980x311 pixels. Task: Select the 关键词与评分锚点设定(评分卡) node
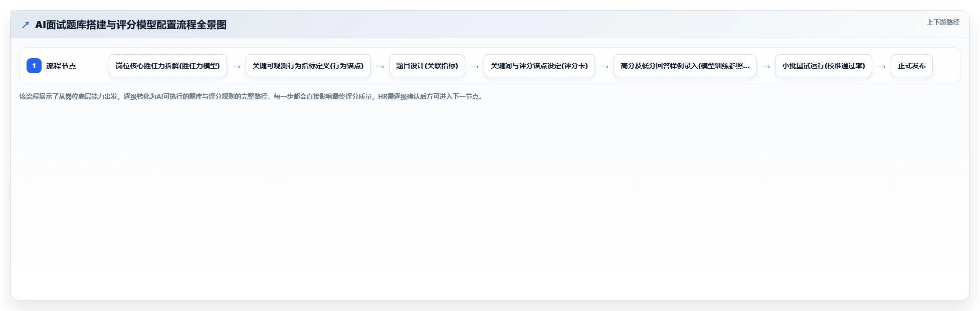(539, 66)
